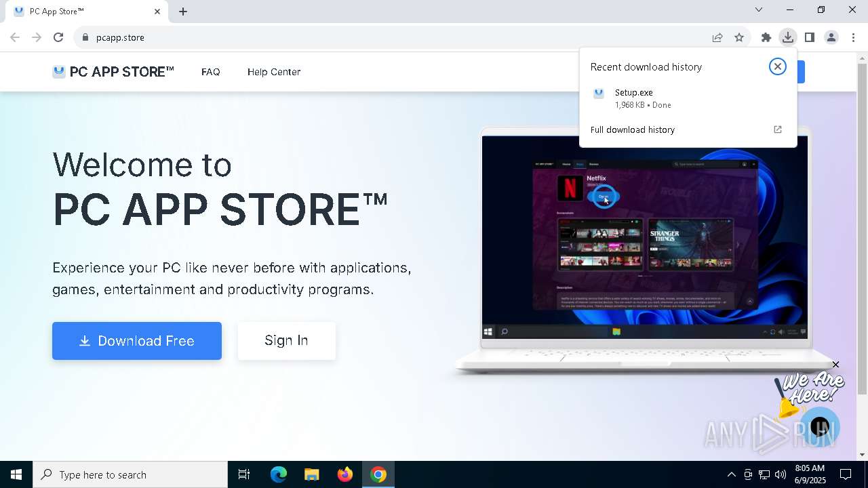Launch Microsoft Edge from taskbar
The height and width of the screenshot is (488, 868).
tap(279, 474)
